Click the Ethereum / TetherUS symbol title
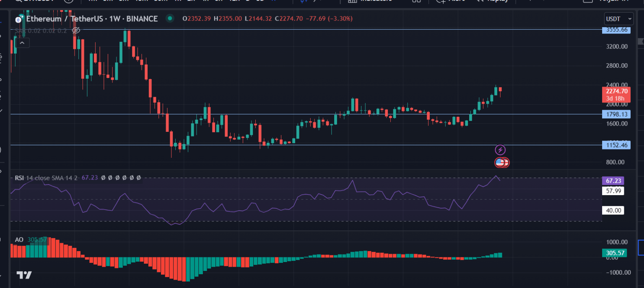The width and height of the screenshot is (644, 288). coord(92,19)
